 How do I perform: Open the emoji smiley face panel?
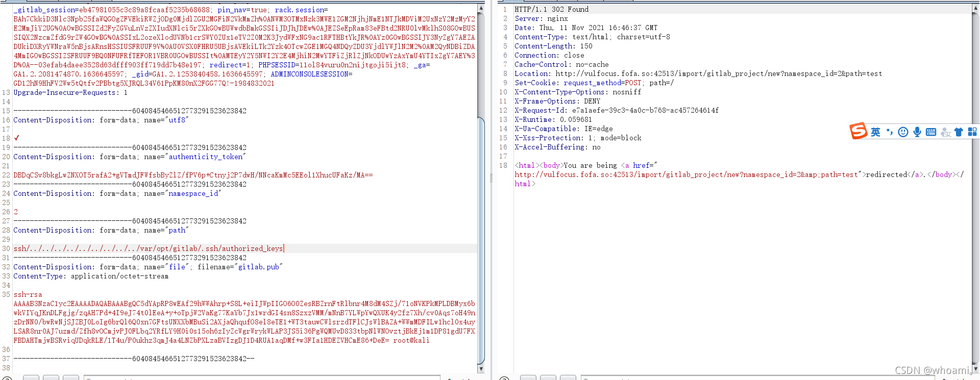pyautogui.click(x=903, y=132)
